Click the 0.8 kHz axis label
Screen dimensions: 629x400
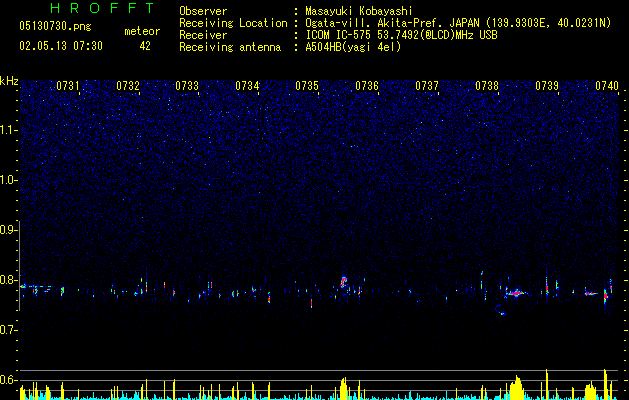point(9,280)
